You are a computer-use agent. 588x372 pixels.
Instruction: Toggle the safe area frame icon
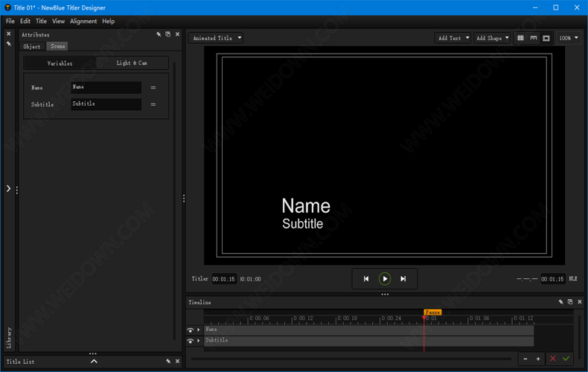(546, 38)
